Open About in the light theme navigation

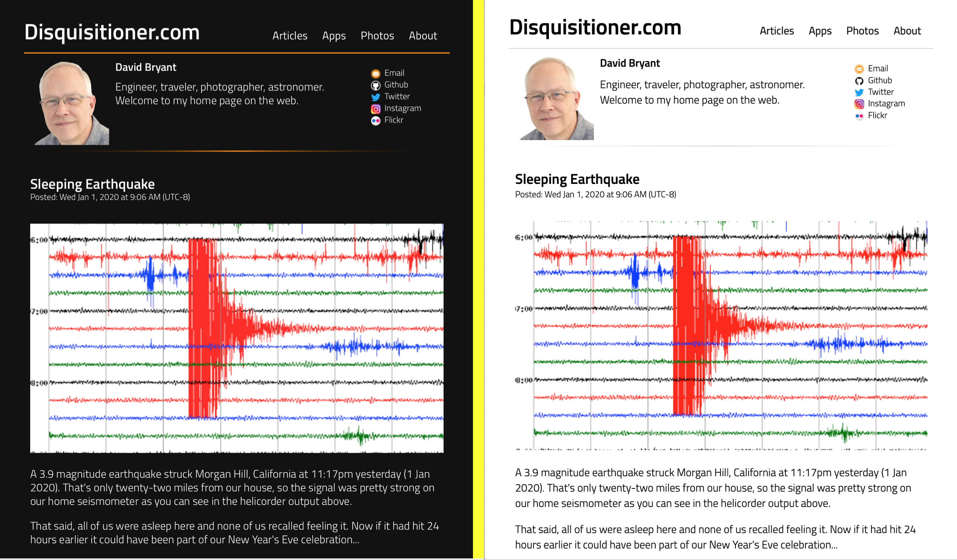click(907, 31)
